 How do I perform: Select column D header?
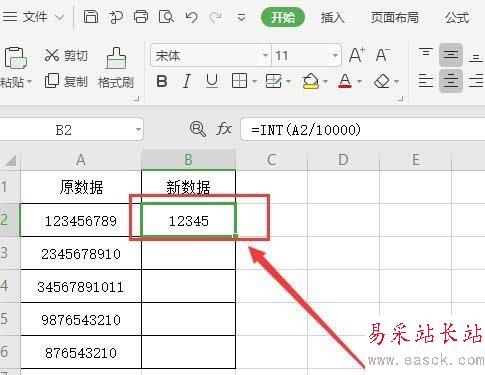343,160
